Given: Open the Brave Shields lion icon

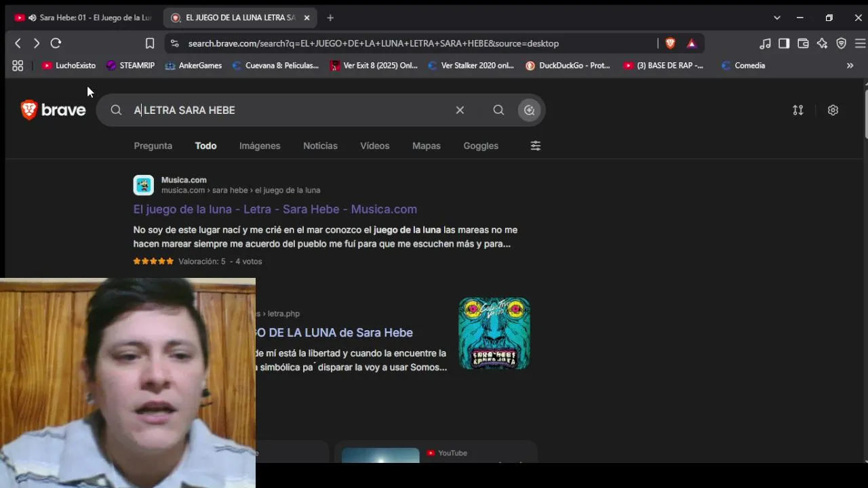Looking at the screenshot, I should coord(671,43).
